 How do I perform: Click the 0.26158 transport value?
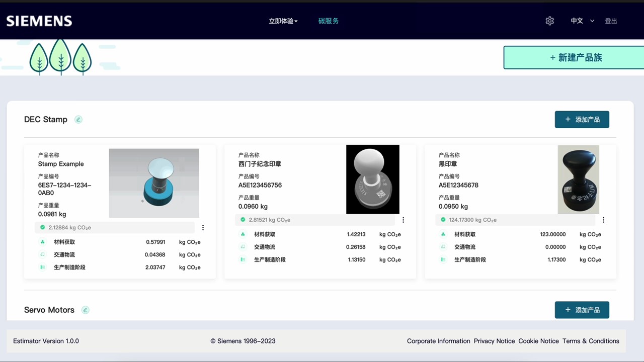[356, 247]
